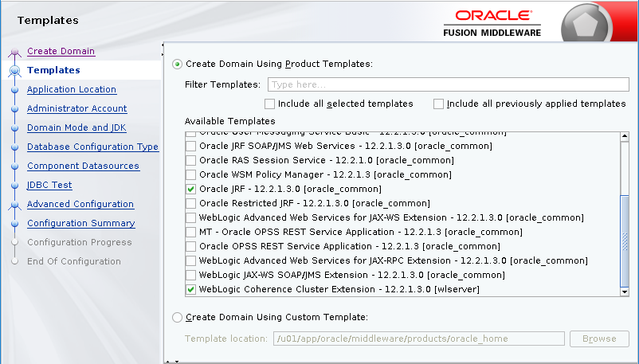This screenshot has height=364, width=639.
Task: Click the Template location path field
Action: [x=418, y=339]
